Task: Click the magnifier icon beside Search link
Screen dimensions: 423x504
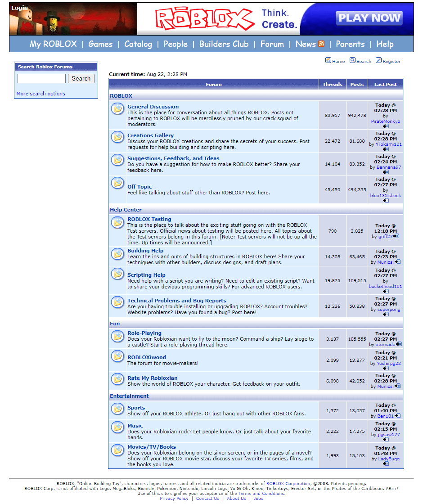Action: (353, 60)
